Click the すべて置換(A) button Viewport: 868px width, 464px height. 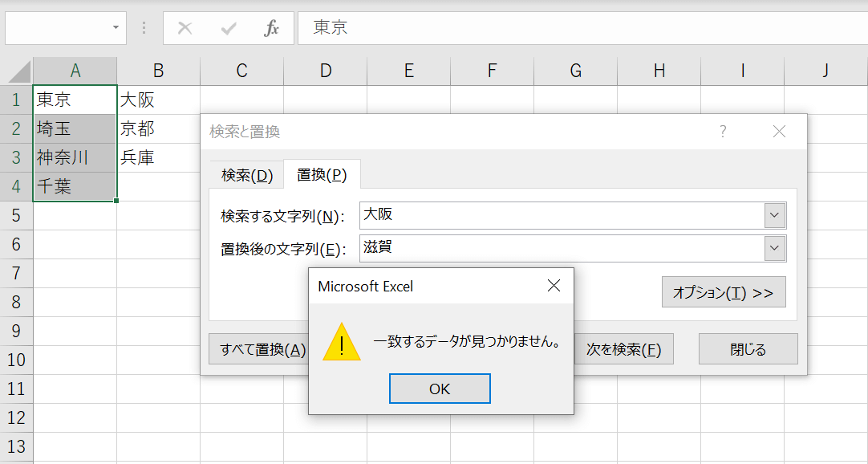click(258, 349)
